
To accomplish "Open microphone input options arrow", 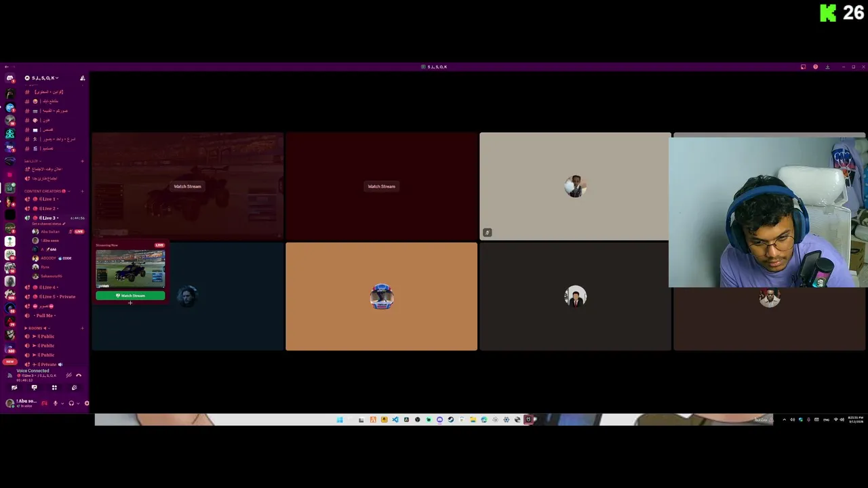I will [x=62, y=403].
